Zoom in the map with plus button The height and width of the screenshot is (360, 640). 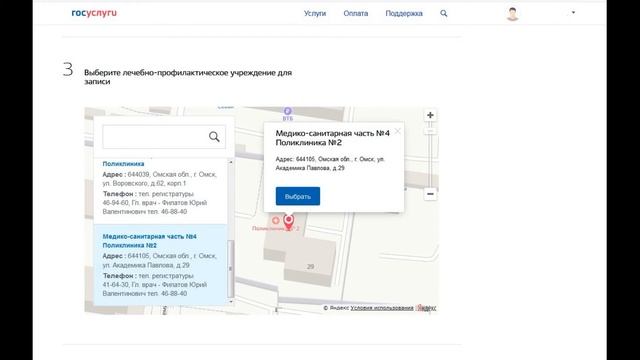pos(430,116)
